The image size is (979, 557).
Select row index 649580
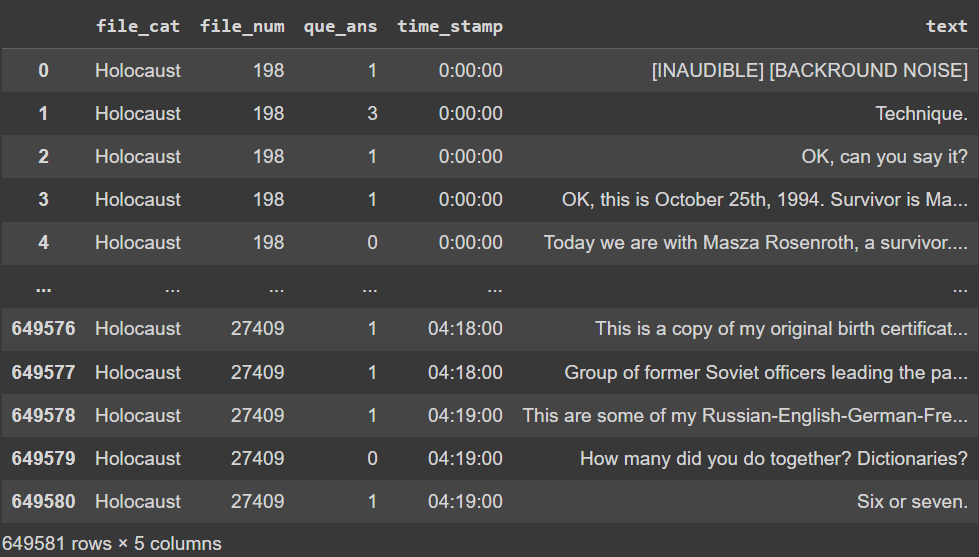click(x=43, y=501)
